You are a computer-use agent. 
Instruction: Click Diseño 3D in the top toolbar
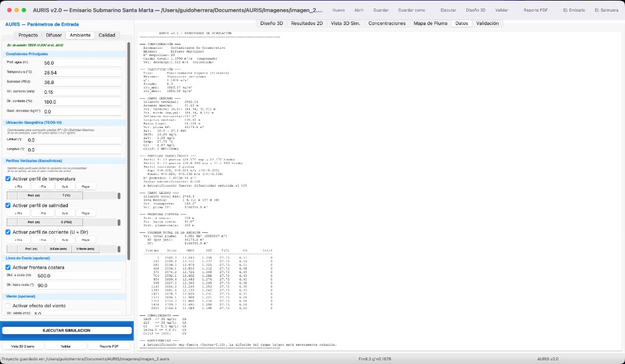click(x=475, y=10)
